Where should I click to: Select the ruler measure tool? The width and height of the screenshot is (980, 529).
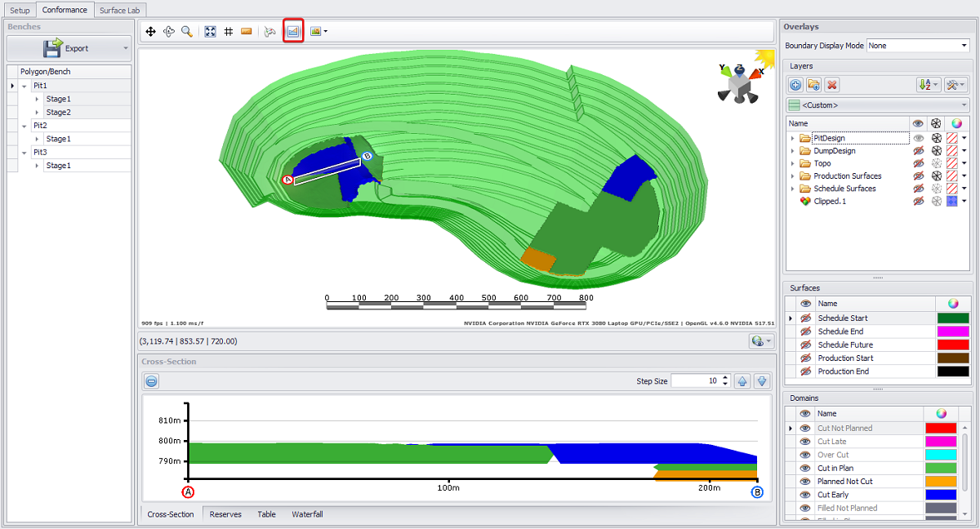pyautogui.click(x=246, y=32)
